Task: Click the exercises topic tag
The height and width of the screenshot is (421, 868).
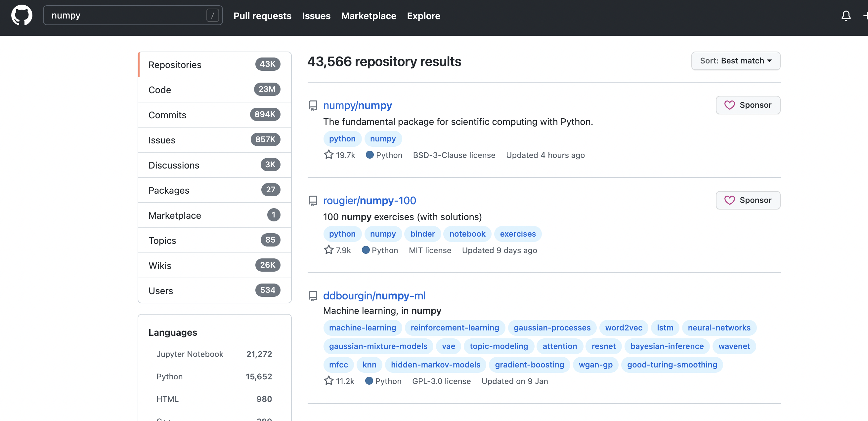Action: point(518,234)
